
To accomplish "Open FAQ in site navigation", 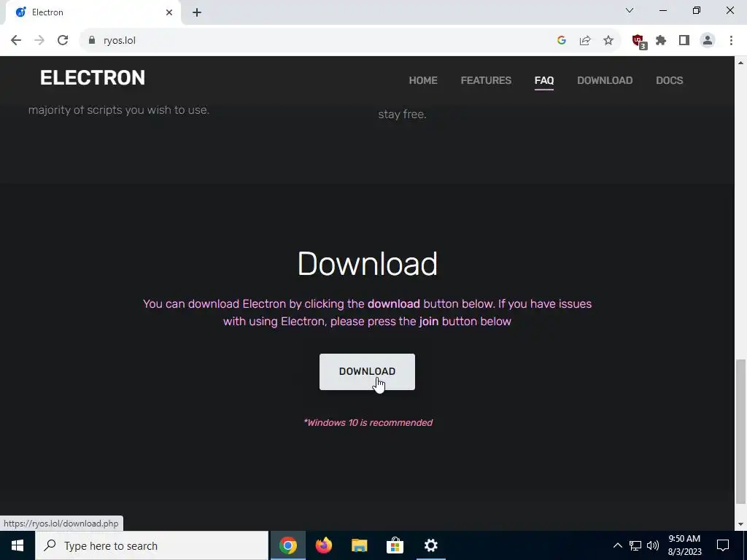I will (x=544, y=80).
